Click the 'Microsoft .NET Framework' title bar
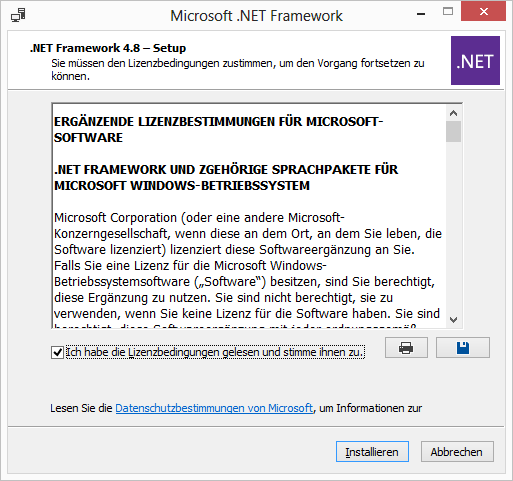Screen dimensions: 513x481 tap(256, 16)
